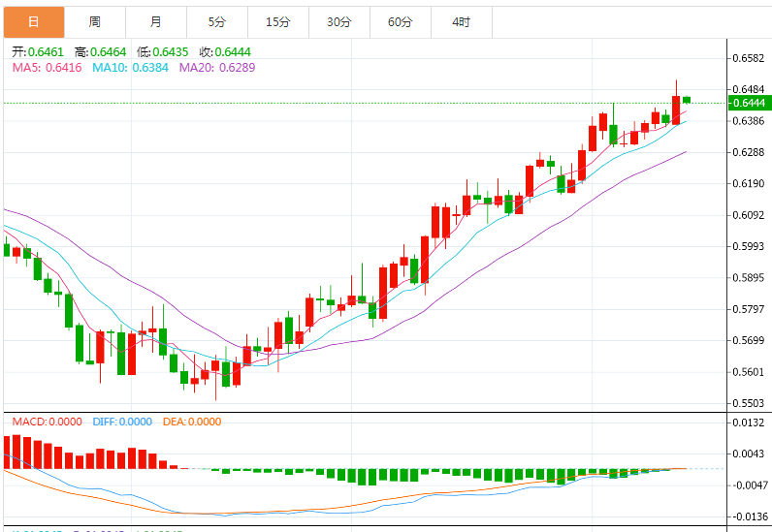Click the 0.6288 price axis label

pos(749,152)
